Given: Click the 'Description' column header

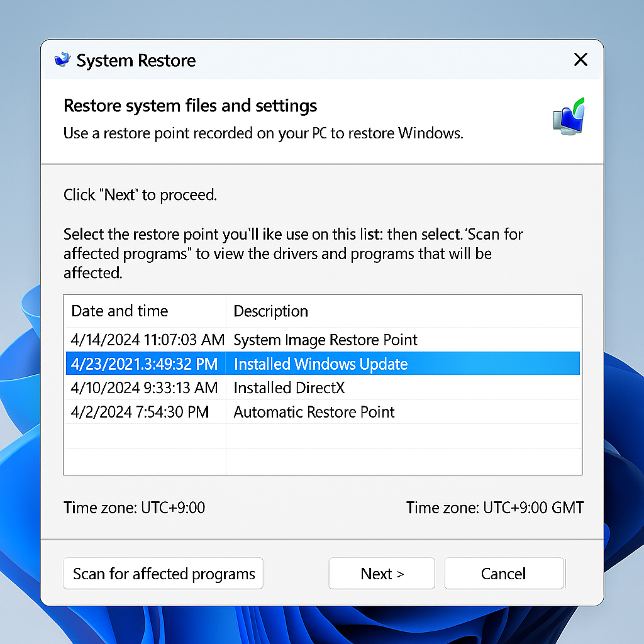Looking at the screenshot, I should (x=270, y=311).
